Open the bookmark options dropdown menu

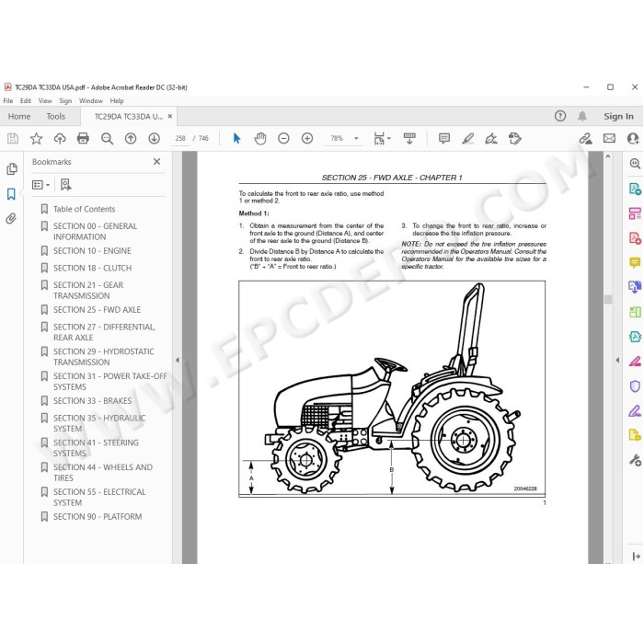41,185
